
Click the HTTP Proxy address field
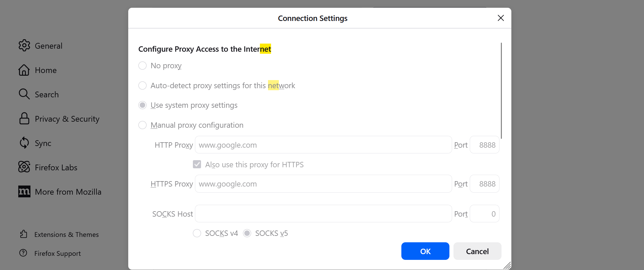[x=323, y=145]
